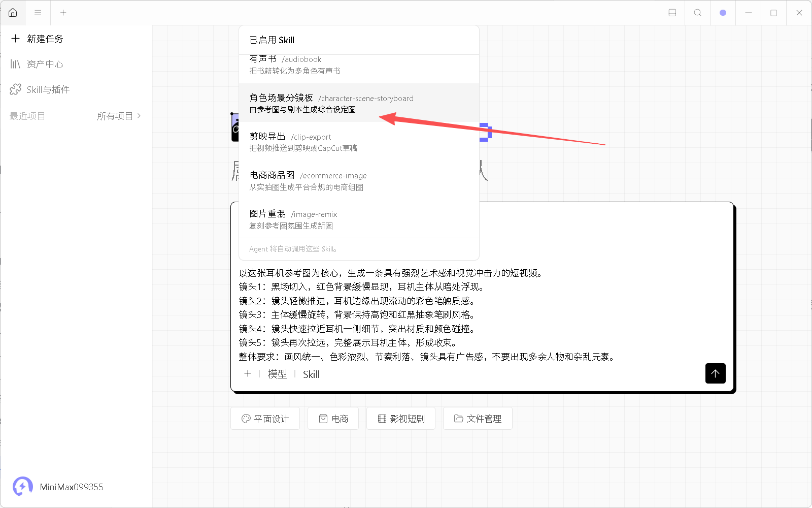Add a new tab with plus icon
812x508 pixels.
[63, 13]
